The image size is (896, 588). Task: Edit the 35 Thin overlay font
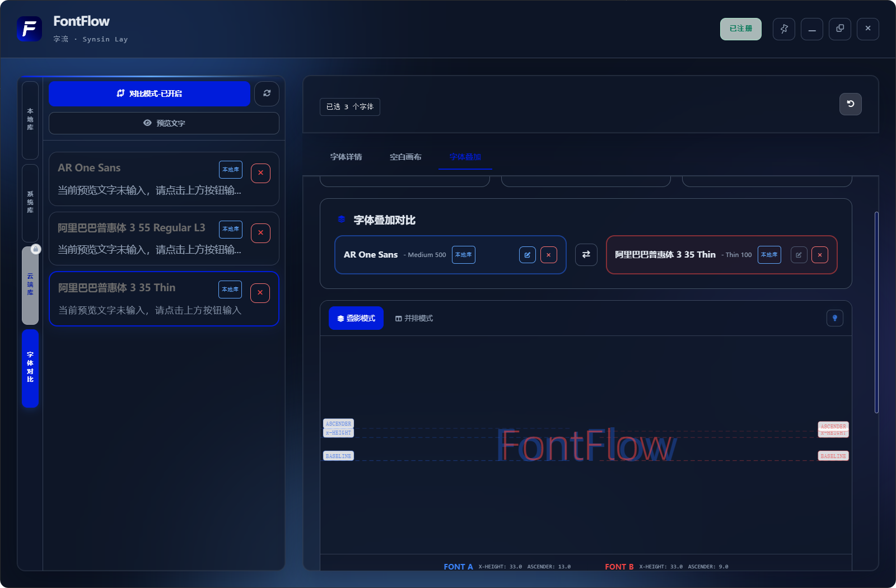(799, 255)
